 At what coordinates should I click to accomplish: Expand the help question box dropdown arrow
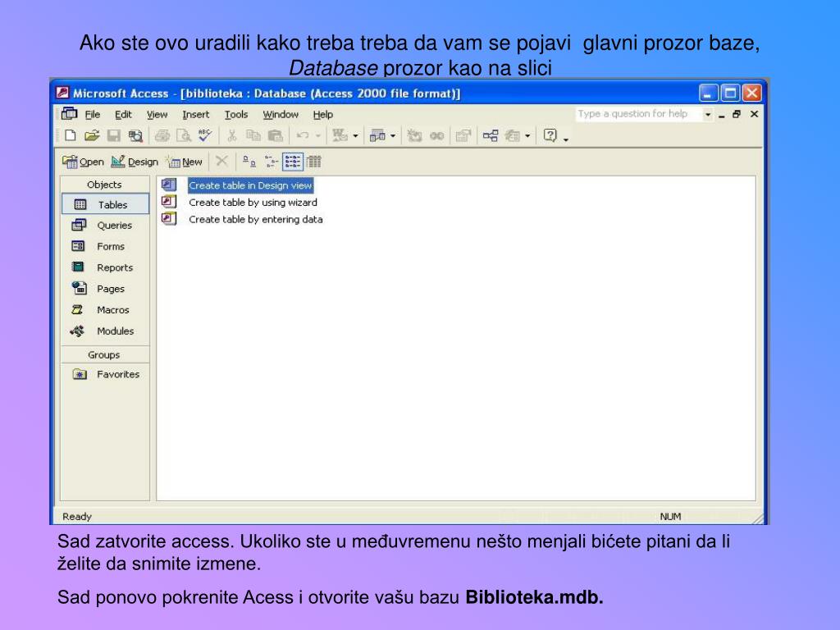click(709, 115)
